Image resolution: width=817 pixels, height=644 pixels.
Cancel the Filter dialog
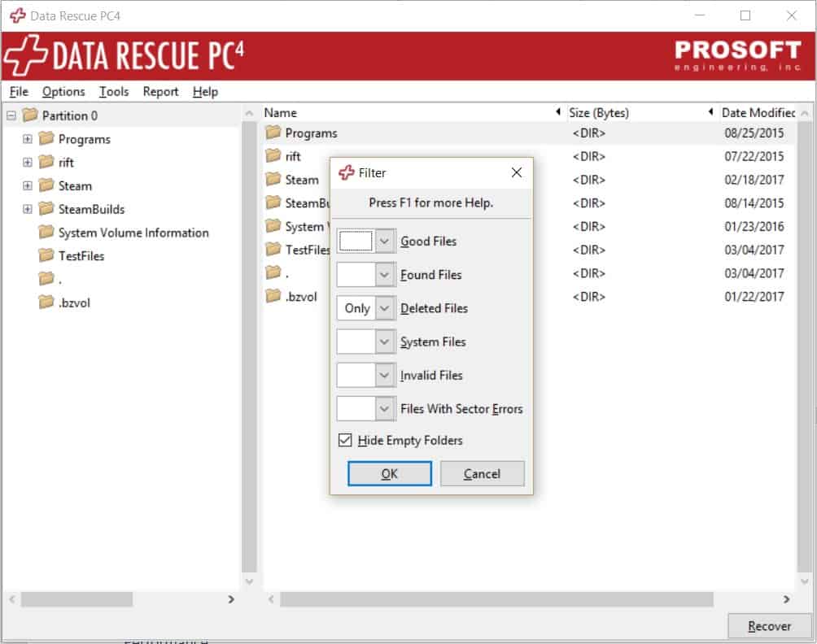pyautogui.click(x=482, y=473)
